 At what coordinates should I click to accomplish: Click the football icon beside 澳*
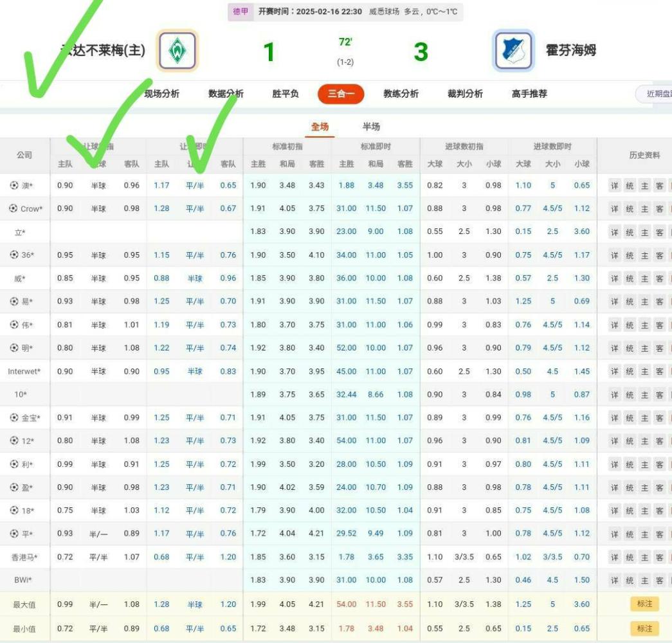coord(14,185)
